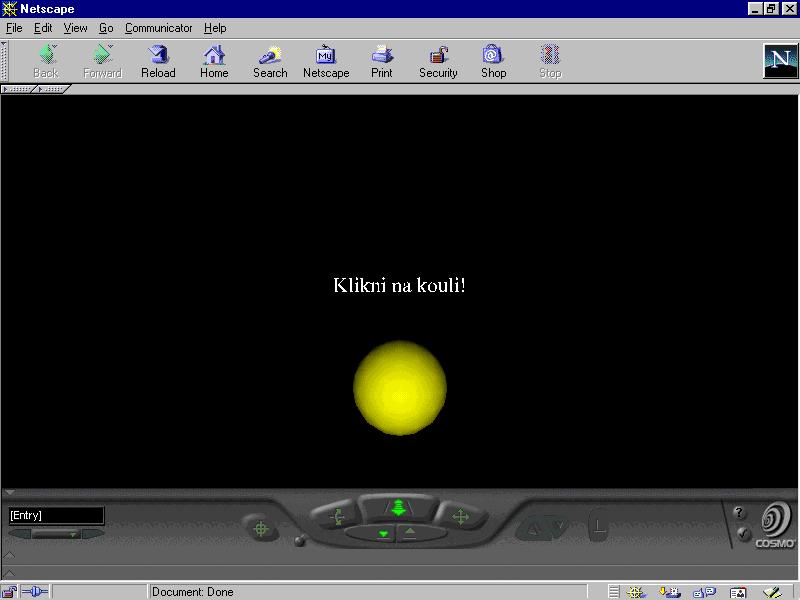Screen dimensions: 800x600
Task: Open Newsgroups from the component bar
Action: point(704,592)
